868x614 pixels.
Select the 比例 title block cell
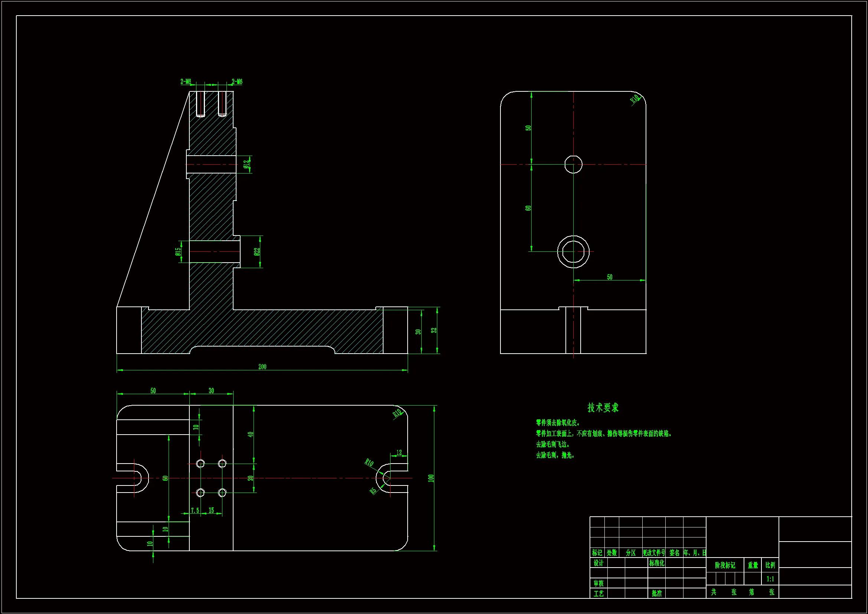[770, 565]
